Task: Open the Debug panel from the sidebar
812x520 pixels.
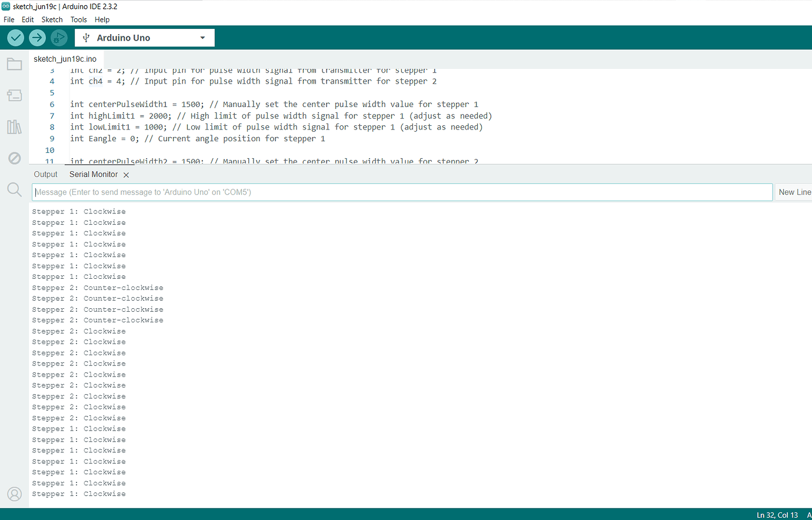Action: point(14,158)
